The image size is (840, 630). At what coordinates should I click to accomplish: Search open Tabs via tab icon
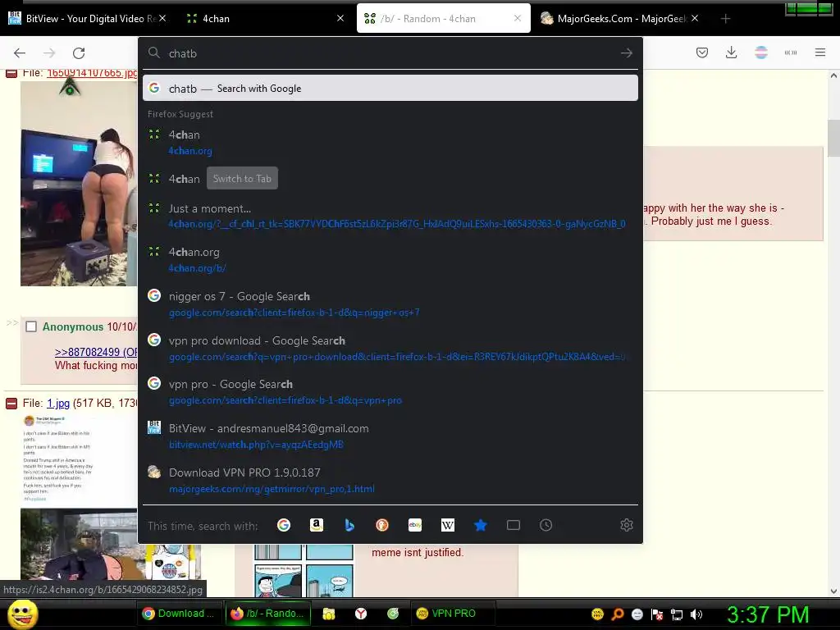click(x=514, y=525)
